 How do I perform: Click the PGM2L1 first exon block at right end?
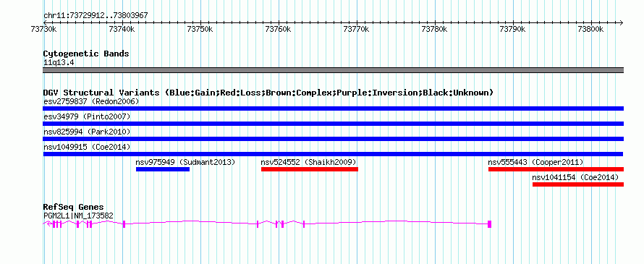[489, 223]
